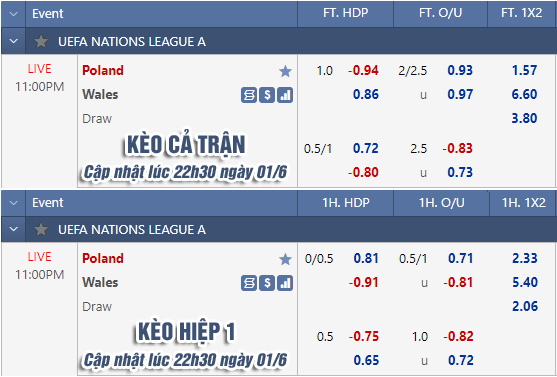Click the dollar icon in first-half Wales row
The height and width of the screenshot is (377, 557).
pyautogui.click(x=267, y=283)
